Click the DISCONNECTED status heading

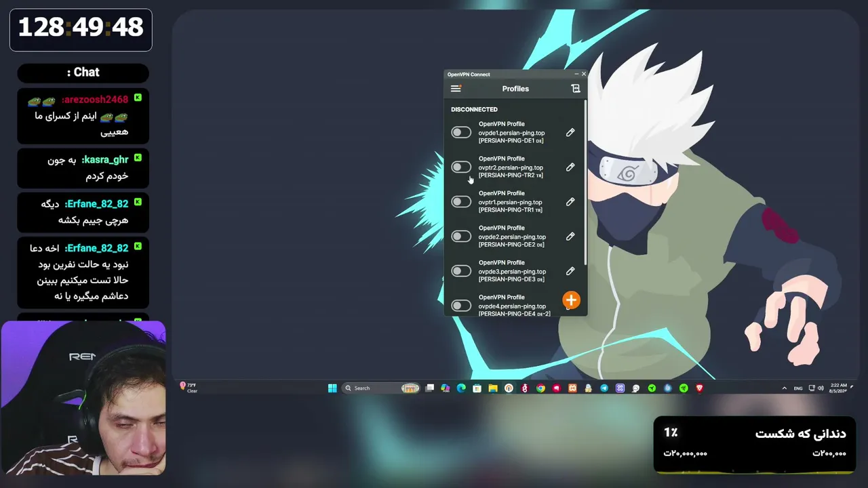[474, 109]
